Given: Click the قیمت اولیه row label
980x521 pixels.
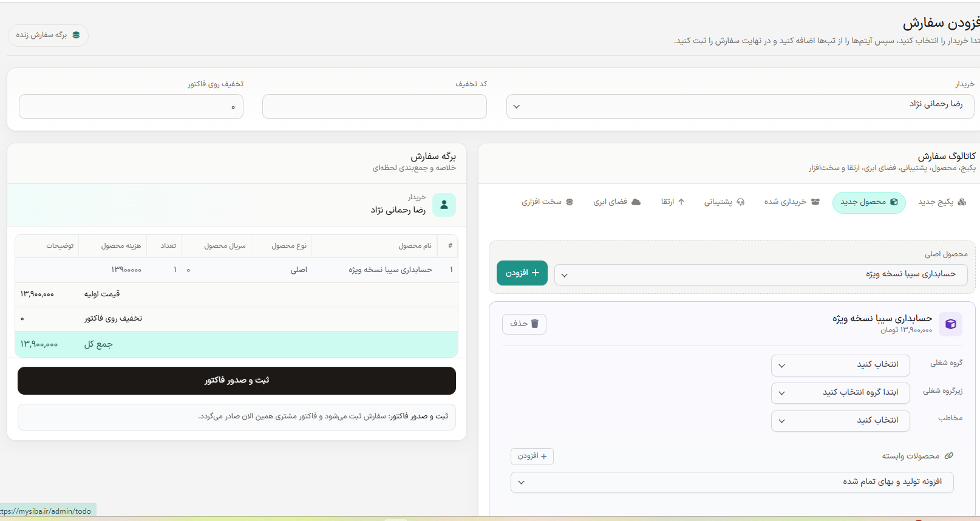Looking at the screenshot, I should pos(102,294).
